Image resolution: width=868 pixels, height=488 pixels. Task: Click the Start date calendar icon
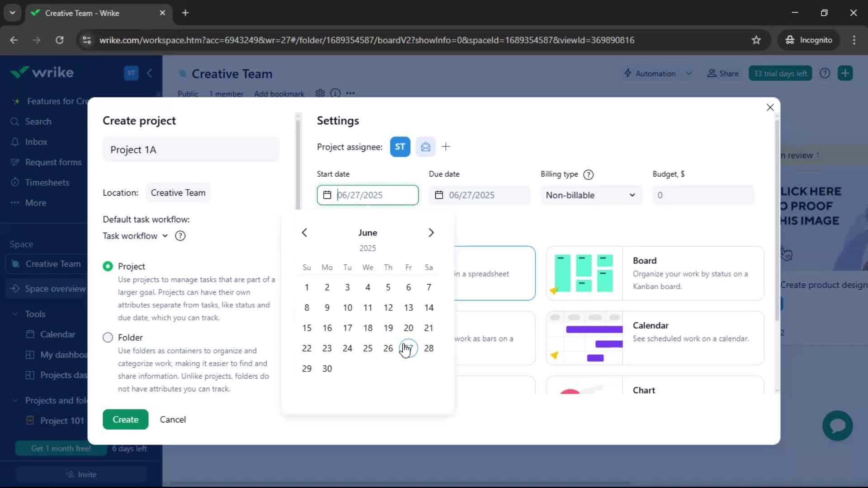[x=327, y=195]
